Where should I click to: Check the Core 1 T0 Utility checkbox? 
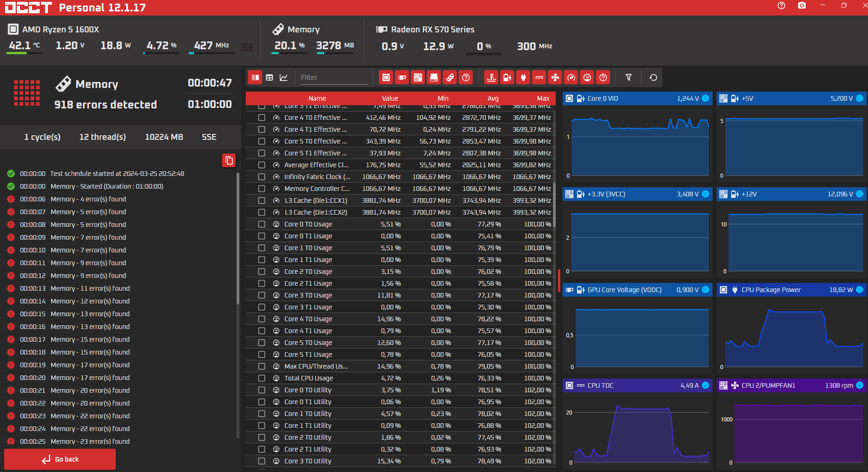pyautogui.click(x=262, y=414)
